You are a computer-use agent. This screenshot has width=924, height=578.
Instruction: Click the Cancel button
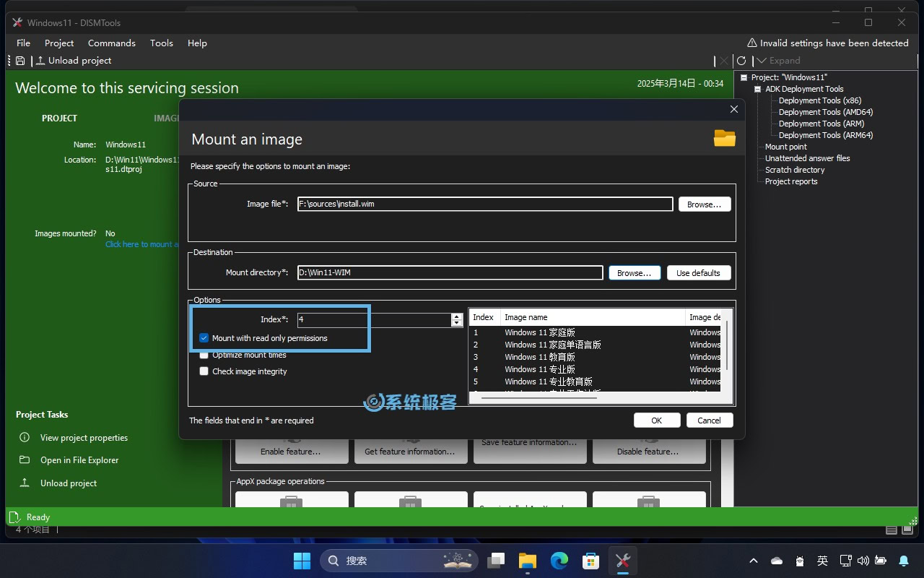pos(709,420)
